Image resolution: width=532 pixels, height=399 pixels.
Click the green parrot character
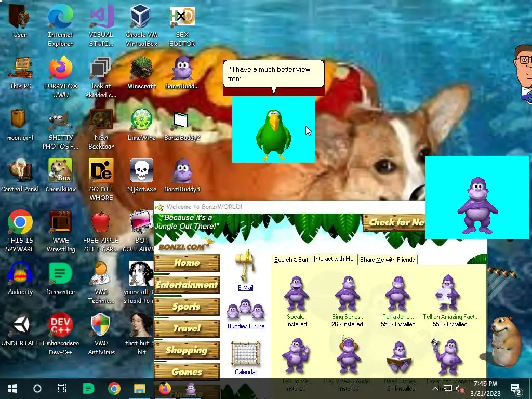[x=273, y=135]
